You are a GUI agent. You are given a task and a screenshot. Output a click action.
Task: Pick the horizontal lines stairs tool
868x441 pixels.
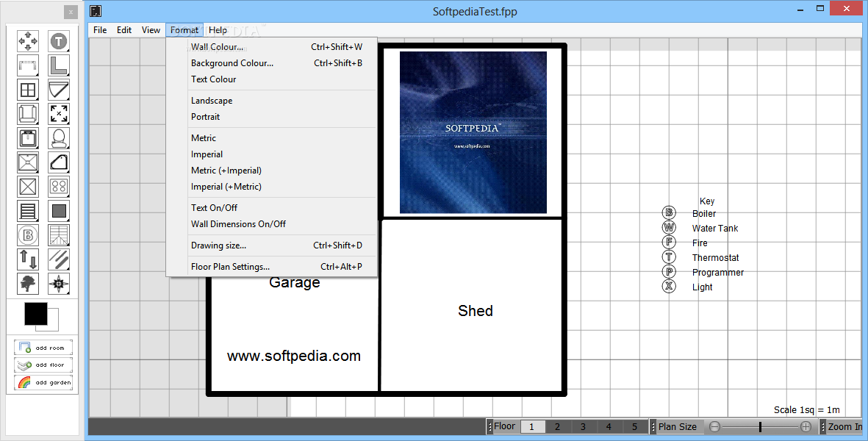tap(28, 211)
